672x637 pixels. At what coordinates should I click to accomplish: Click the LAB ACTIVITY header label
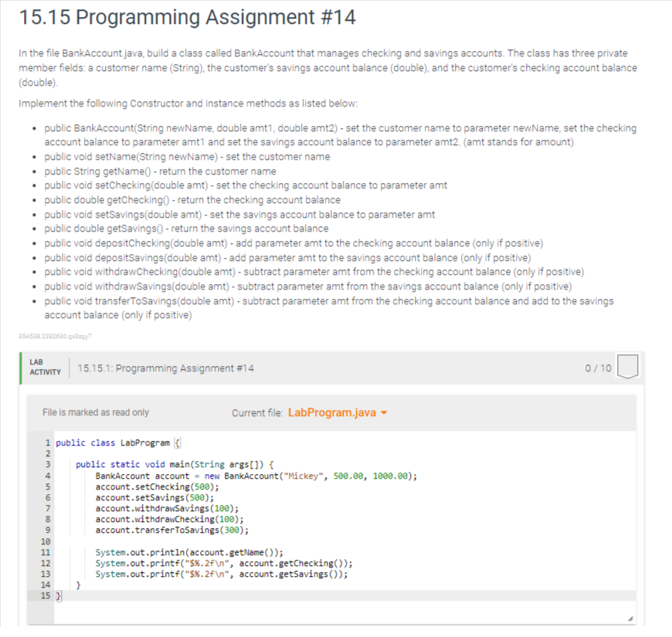pos(45,368)
